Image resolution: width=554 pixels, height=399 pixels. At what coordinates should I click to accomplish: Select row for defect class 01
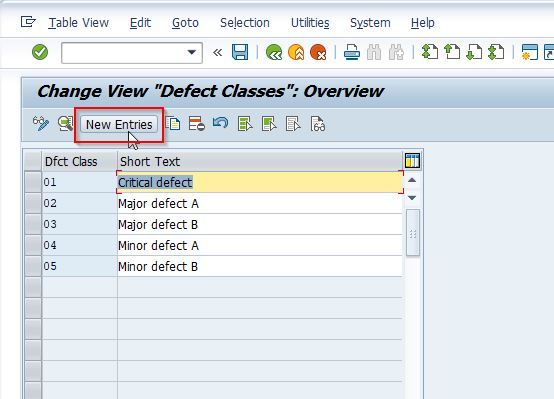coord(33,182)
